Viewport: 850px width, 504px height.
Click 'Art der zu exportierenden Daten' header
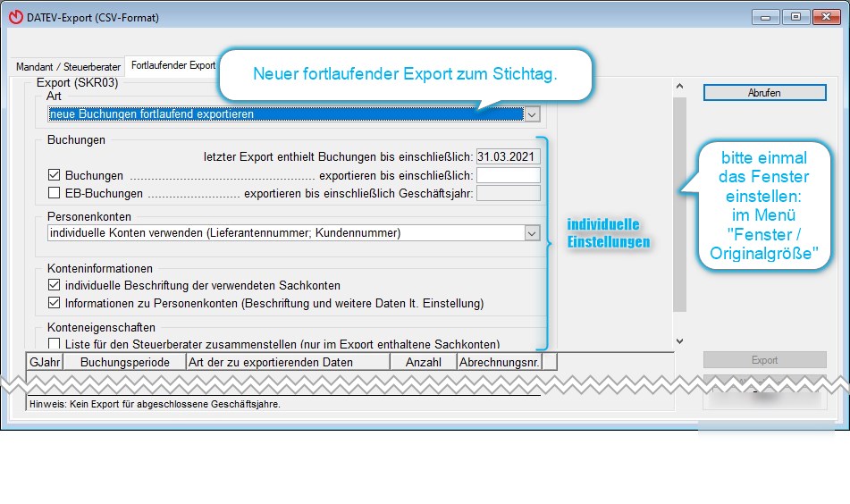(x=288, y=362)
